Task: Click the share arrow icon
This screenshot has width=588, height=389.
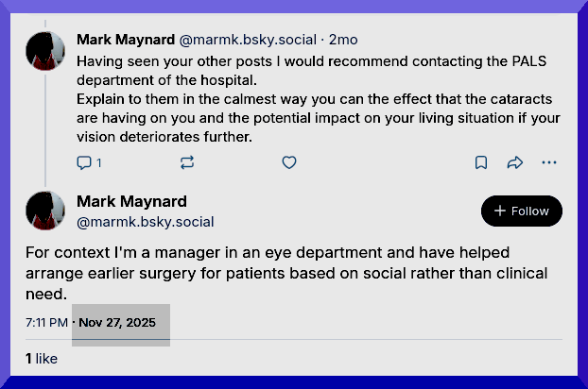Action: point(515,162)
